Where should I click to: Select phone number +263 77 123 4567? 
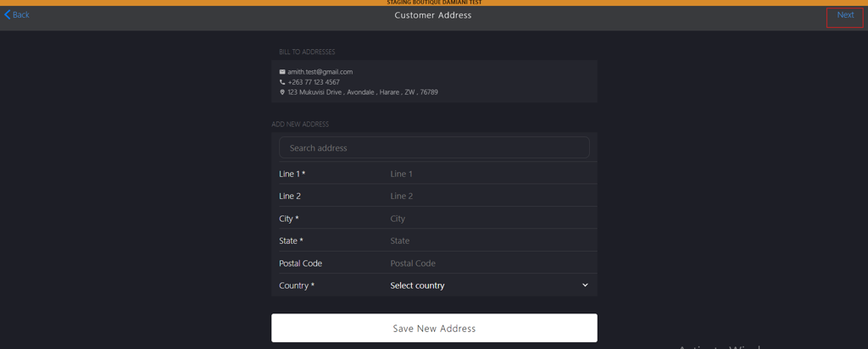tap(314, 82)
